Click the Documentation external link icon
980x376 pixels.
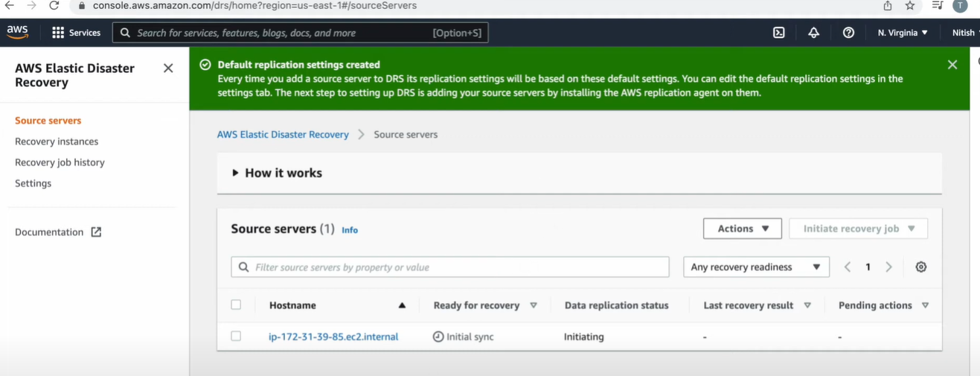point(96,232)
